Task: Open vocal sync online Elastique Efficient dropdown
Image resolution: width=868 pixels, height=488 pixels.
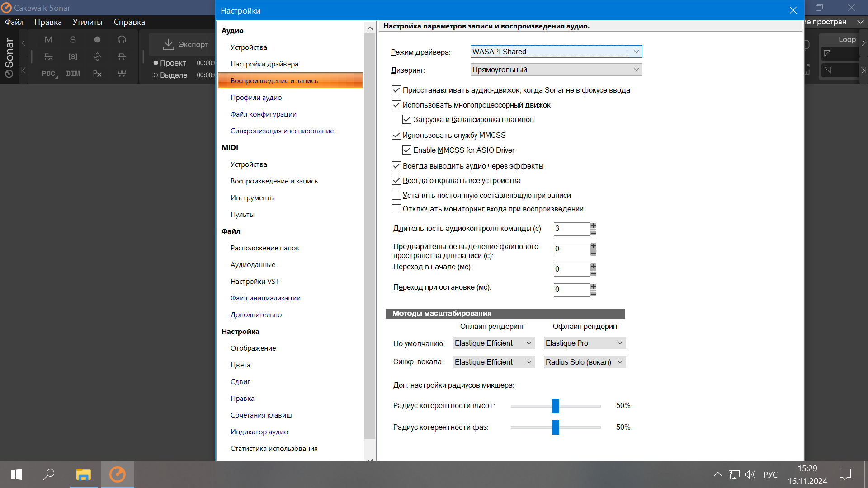Action: point(494,362)
